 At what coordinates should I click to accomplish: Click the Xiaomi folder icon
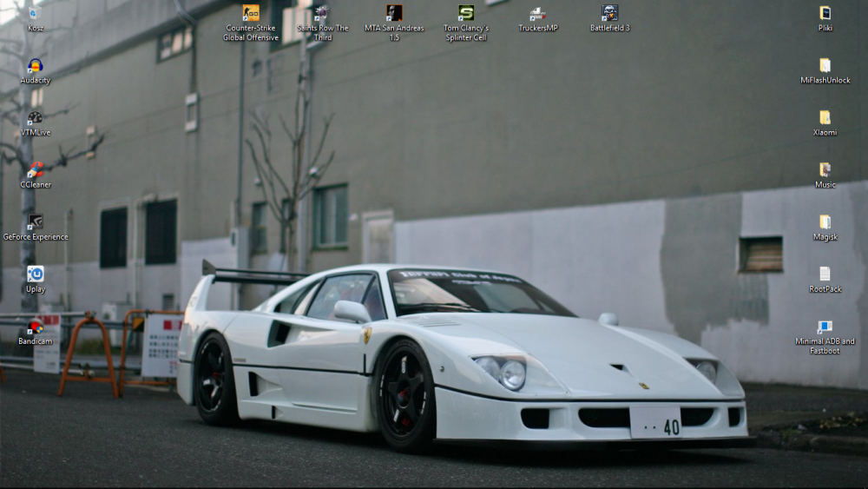click(825, 118)
